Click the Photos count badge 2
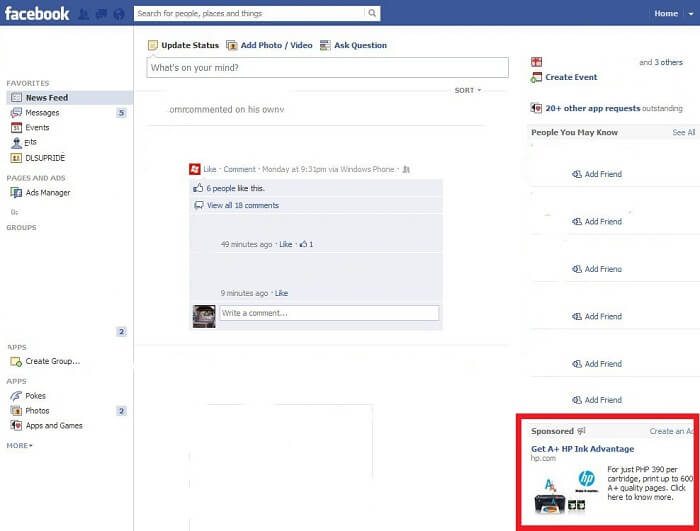700x531 pixels. 121,411
